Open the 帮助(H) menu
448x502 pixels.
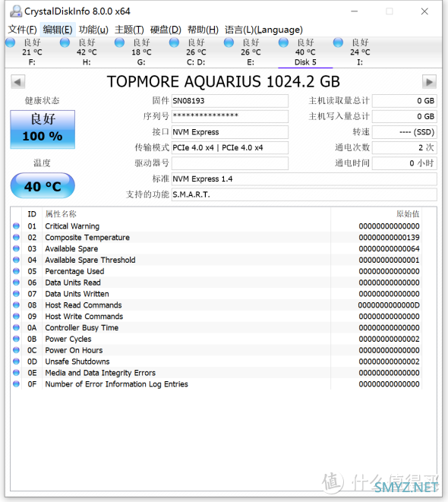203,30
